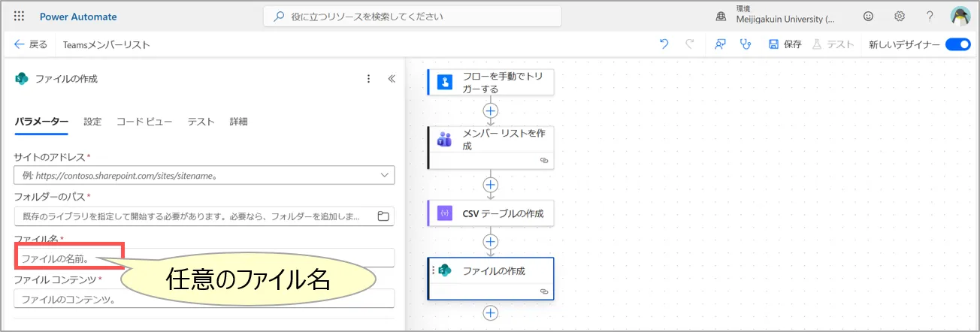Image resolution: width=980 pixels, height=332 pixels.
Task: Click the 保存 save button
Action: (x=785, y=44)
